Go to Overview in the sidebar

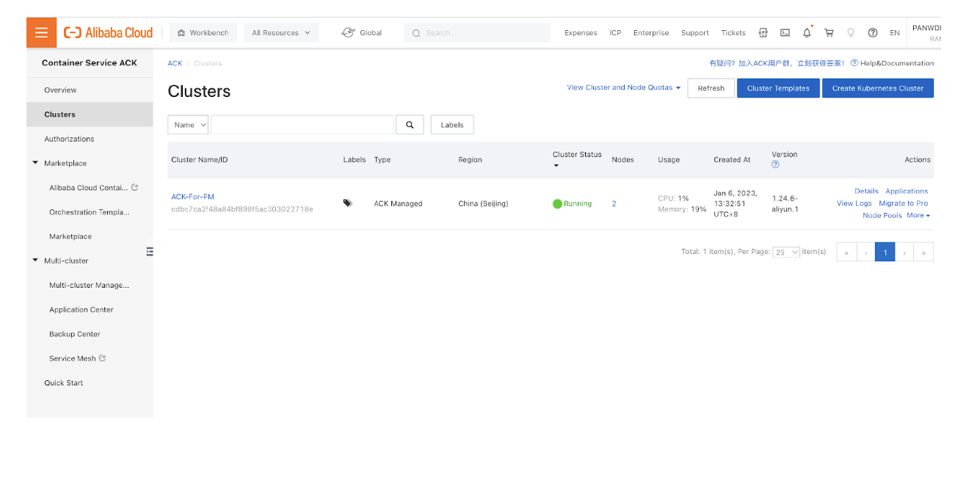tap(60, 90)
